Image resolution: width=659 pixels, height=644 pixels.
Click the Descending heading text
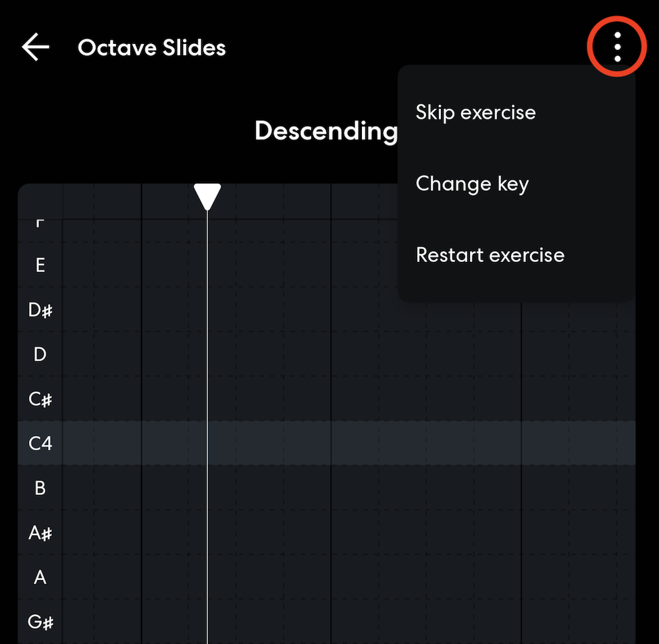click(325, 131)
